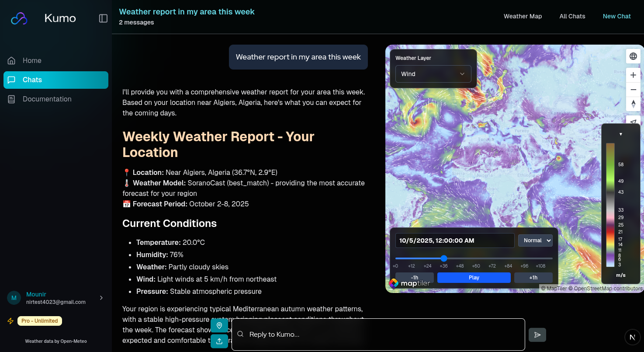Click the Kumo cloud logo
Viewport: 644px width, 352px height.
19,18
